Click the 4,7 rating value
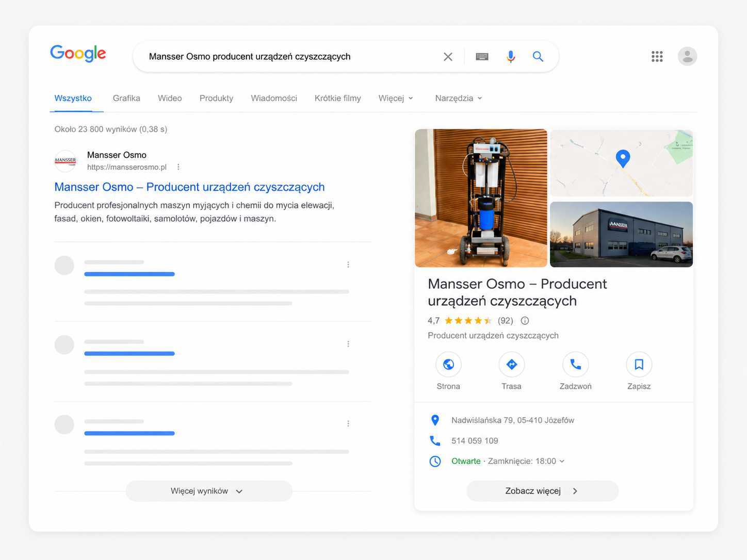 coord(433,321)
